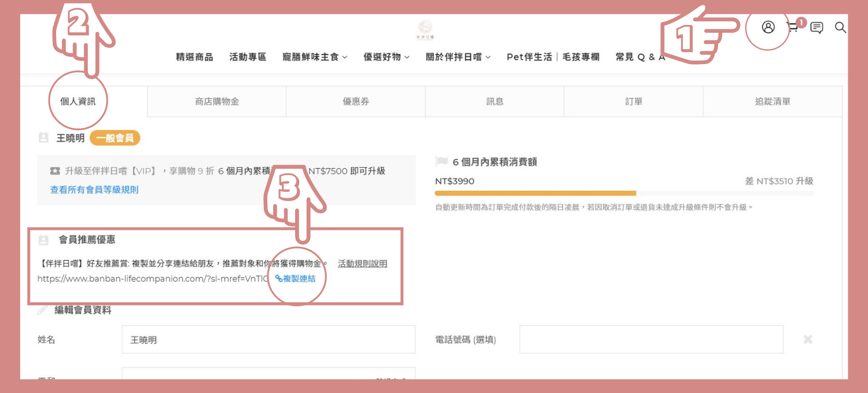Open 活動規則說明 rules link
868x393 pixels.
(x=362, y=264)
